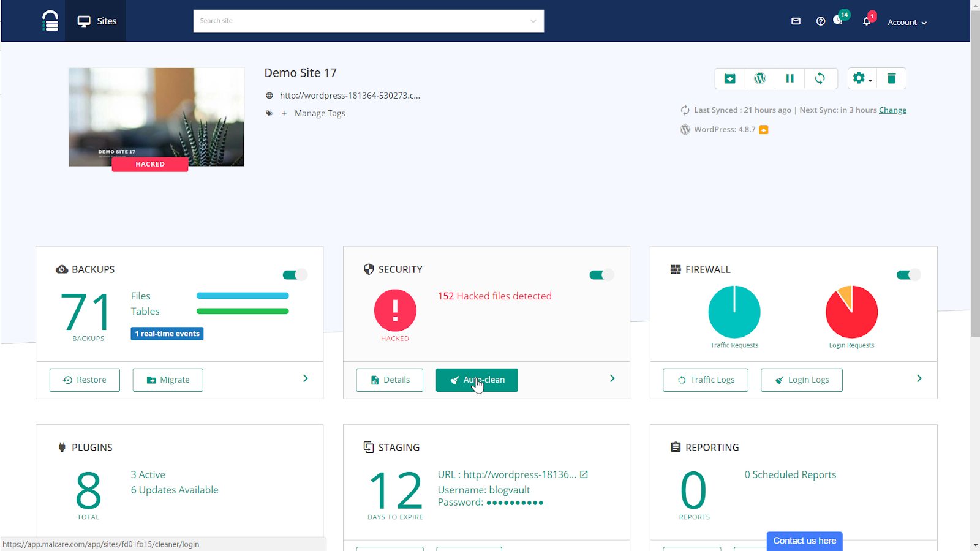This screenshot has width=980, height=551.
Task: Disable the Firewall toggle switch
Action: click(x=908, y=275)
